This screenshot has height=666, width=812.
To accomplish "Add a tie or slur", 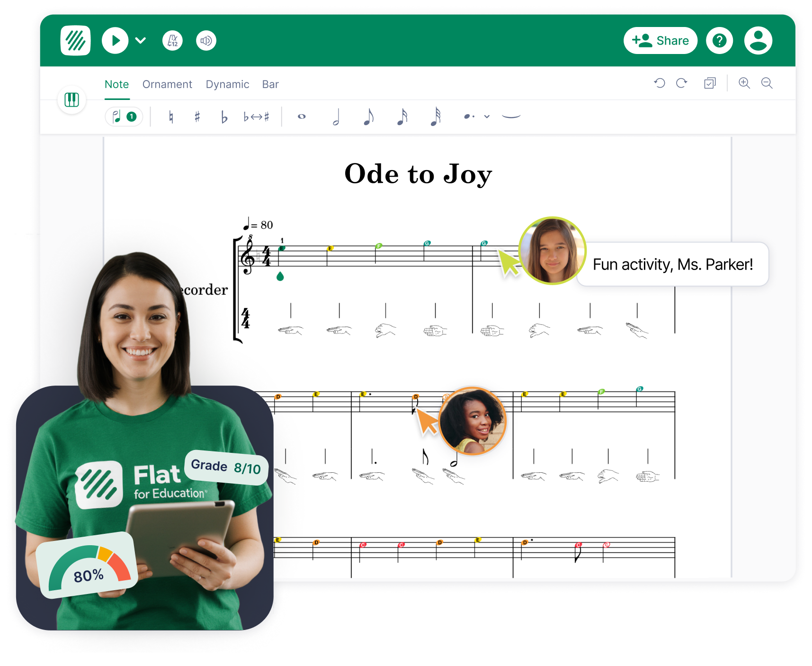I will coord(511,117).
